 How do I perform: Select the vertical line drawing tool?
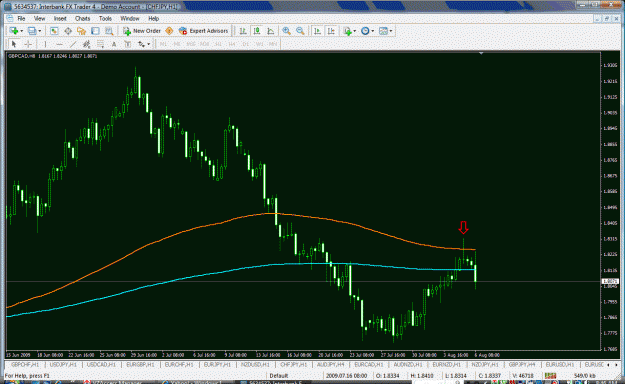click(45, 44)
